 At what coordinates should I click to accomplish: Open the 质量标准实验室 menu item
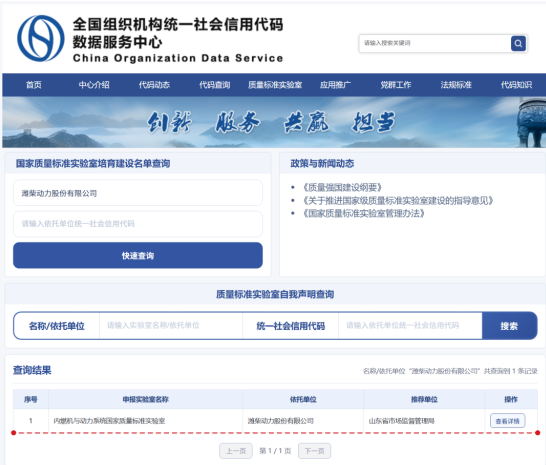(275, 85)
